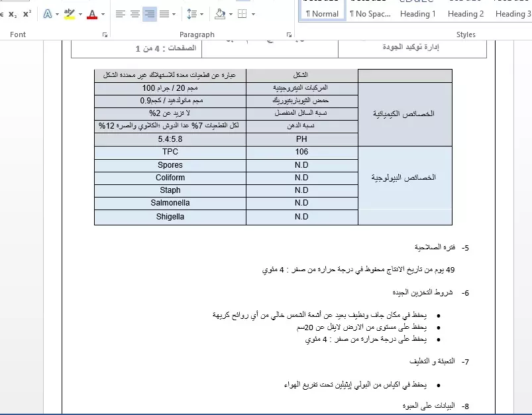The width and height of the screenshot is (532, 415).
Task: Toggle left text alignment
Action: coord(120,13)
